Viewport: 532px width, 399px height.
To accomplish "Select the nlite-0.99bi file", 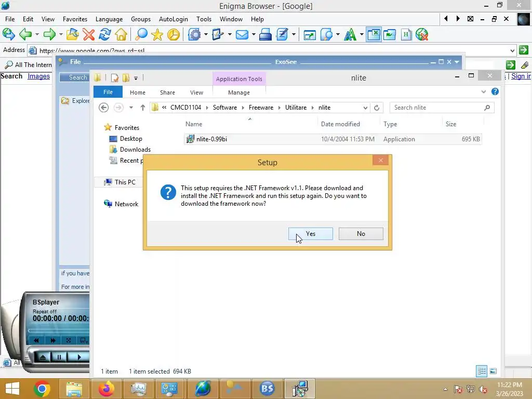I will coord(333,139).
